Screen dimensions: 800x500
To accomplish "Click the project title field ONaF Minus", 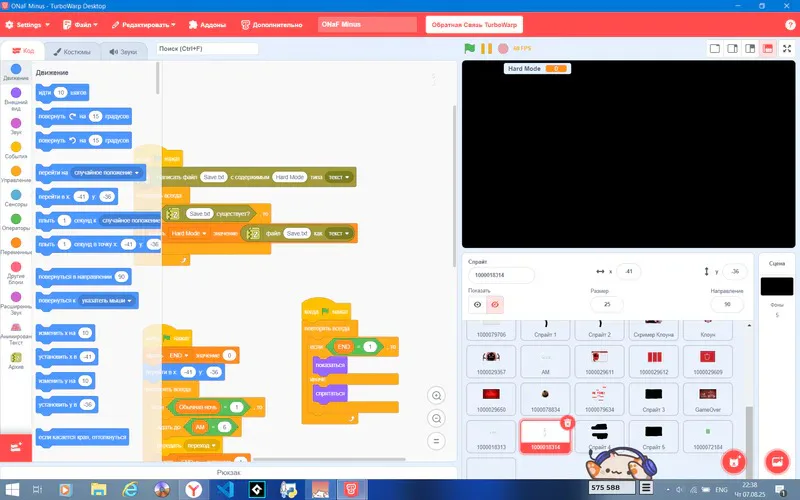I will (367, 24).
